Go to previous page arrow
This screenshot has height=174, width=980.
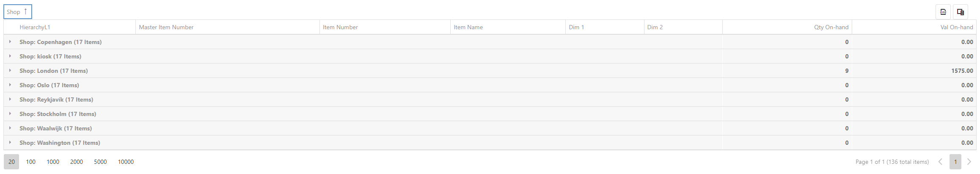coord(940,162)
